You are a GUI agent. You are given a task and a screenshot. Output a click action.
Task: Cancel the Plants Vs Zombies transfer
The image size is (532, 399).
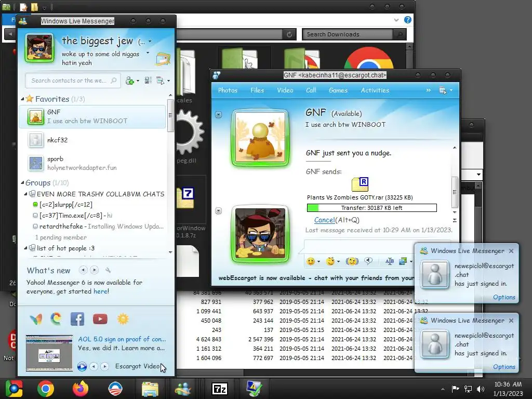[x=324, y=220]
